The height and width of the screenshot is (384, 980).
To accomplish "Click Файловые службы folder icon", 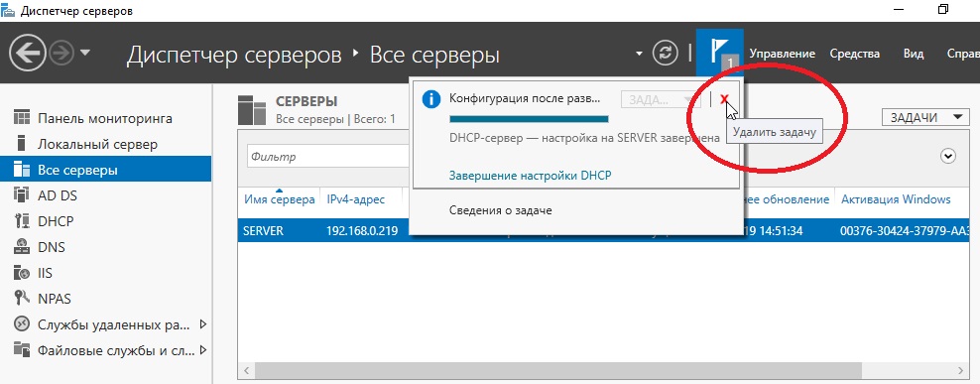I will pos(22,349).
